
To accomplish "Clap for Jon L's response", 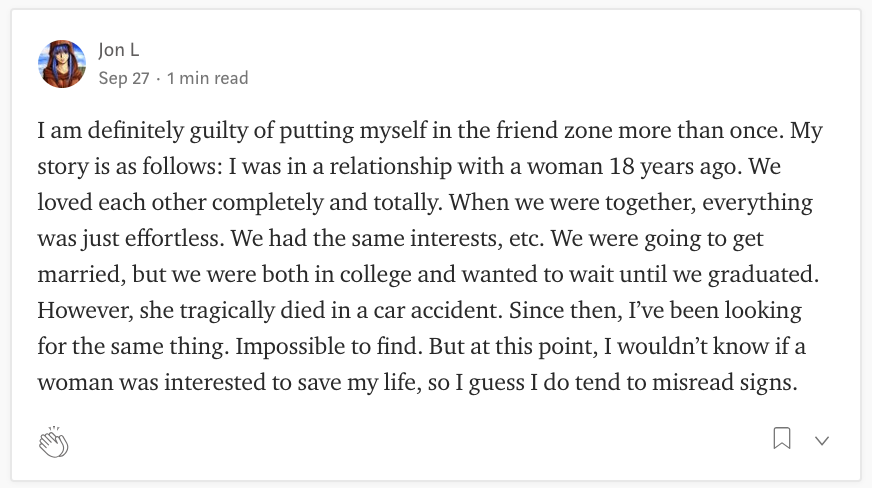I will click(53, 442).
